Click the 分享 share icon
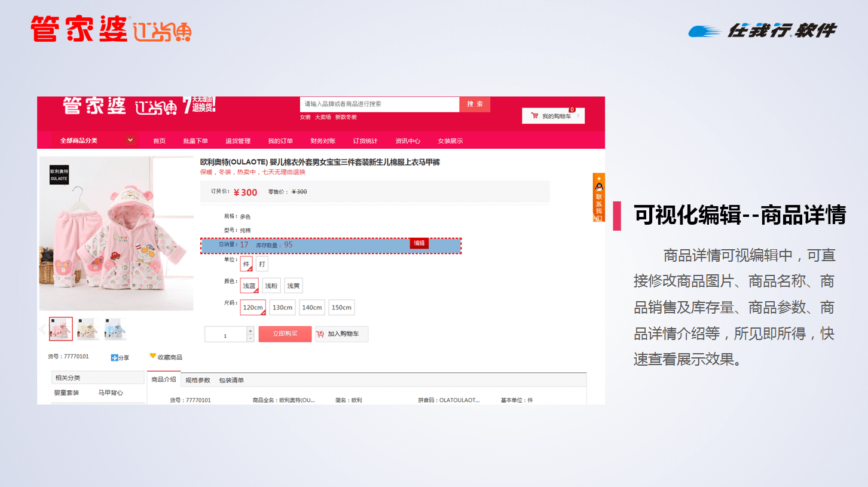Screen dimensions: 868x487 (x=115, y=357)
